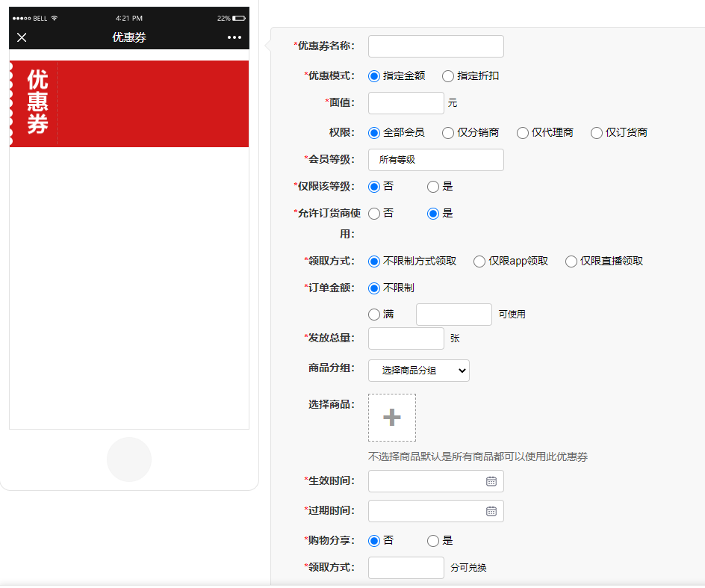Select 仅限直播领取 option
The image size is (705, 588).
click(571, 261)
